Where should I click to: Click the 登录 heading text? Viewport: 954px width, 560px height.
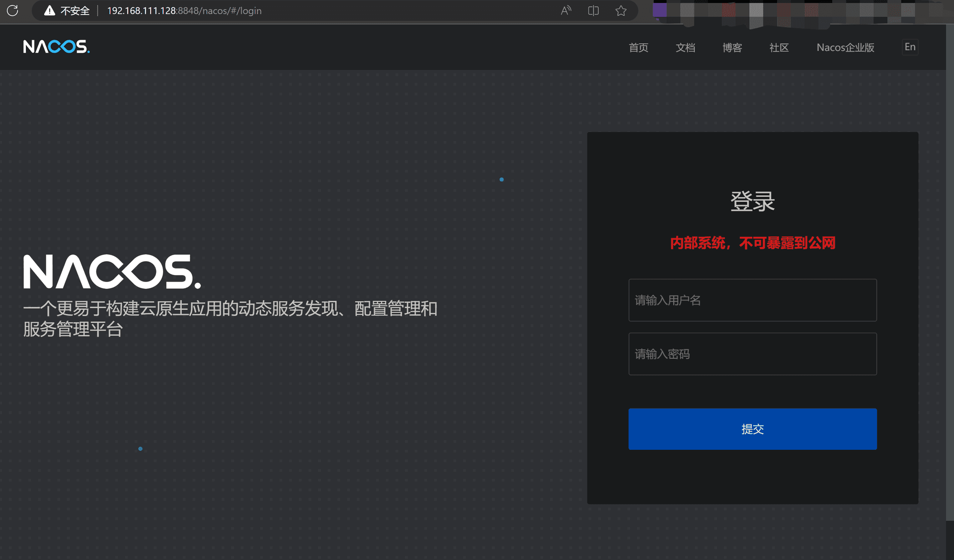pyautogui.click(x=752, y=202)
